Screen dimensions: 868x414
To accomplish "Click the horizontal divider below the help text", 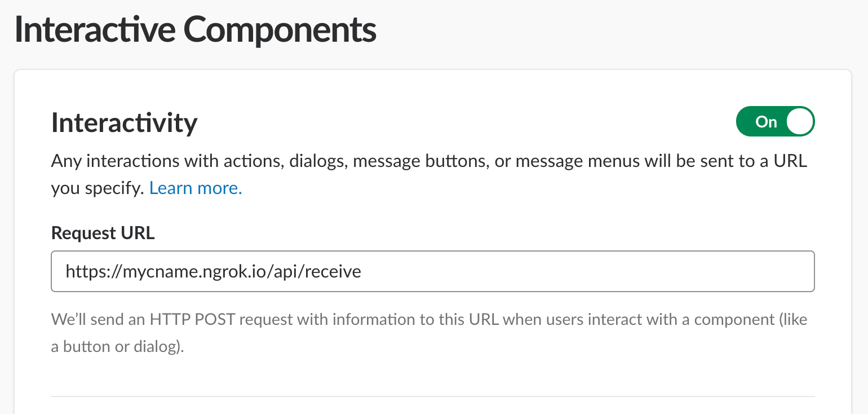I will point(432,397).
